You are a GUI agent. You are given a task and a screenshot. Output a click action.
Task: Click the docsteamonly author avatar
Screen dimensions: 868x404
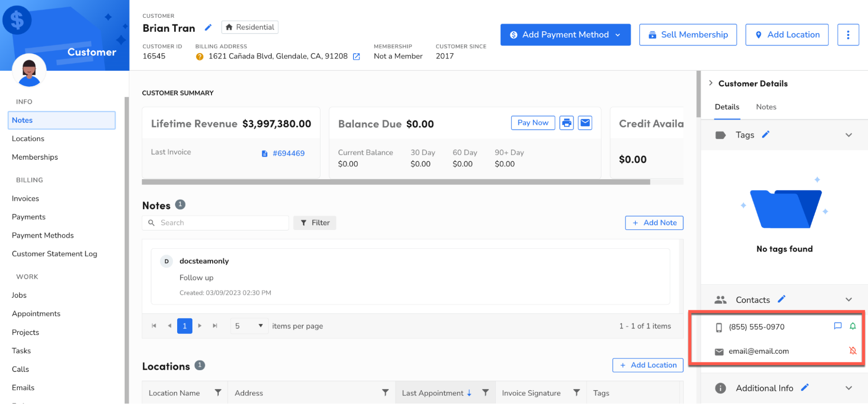coord(166,261)
